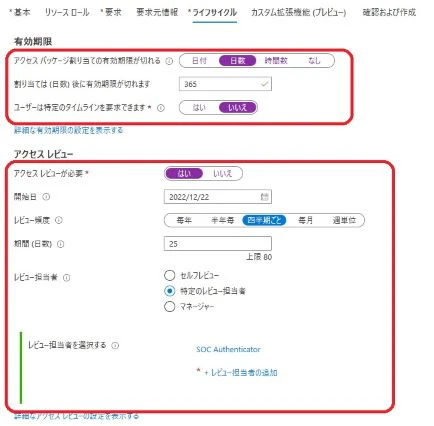This screenshot has width=434, height=426.
Task: Go to 要求元情報 tab
Action: click(x=157, y=12)
